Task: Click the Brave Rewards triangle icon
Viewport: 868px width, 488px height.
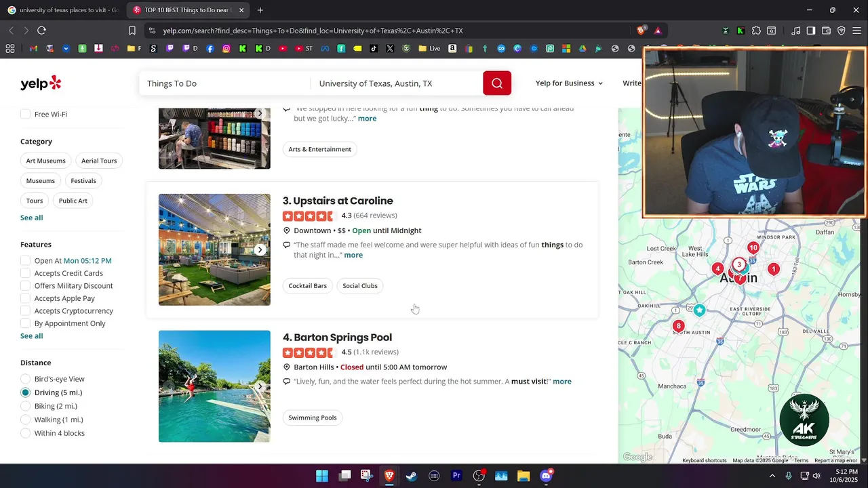Action: 658,30
